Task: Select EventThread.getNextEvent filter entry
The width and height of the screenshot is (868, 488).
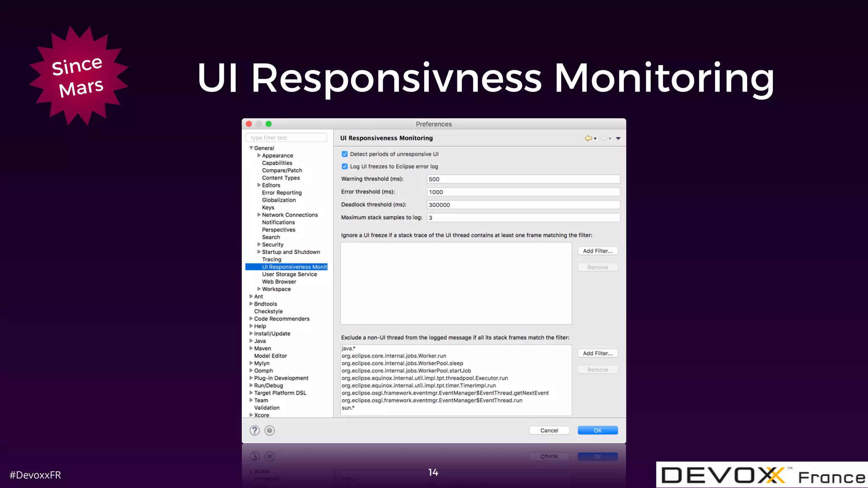Action: (445, 393)
